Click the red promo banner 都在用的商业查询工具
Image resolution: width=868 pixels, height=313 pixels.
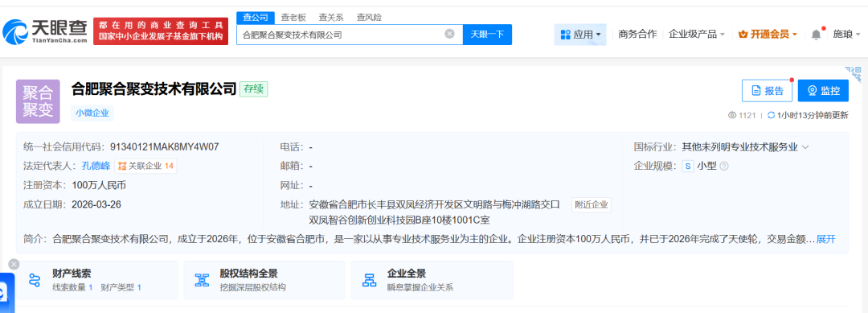point(161,31)
